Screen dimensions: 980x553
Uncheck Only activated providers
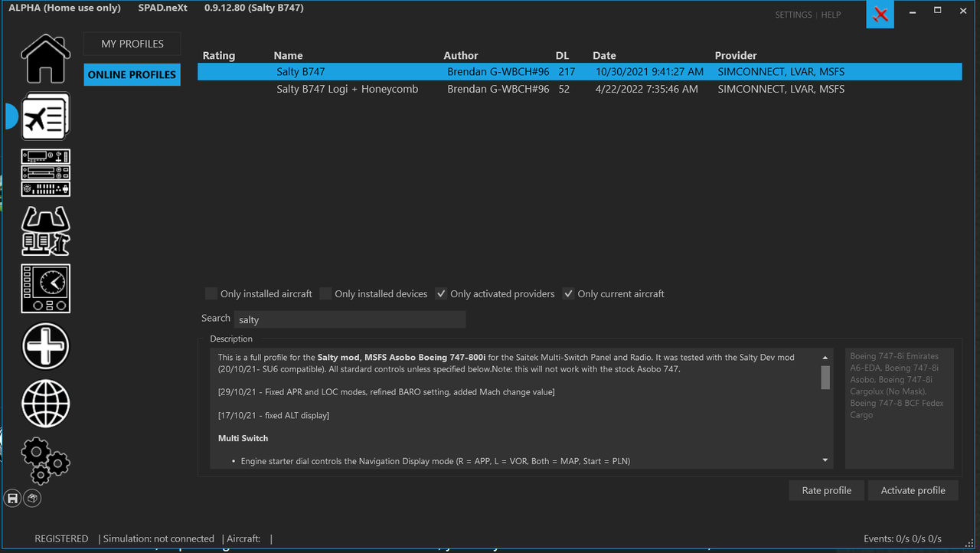pyautogui.click(x=441, y=293)
